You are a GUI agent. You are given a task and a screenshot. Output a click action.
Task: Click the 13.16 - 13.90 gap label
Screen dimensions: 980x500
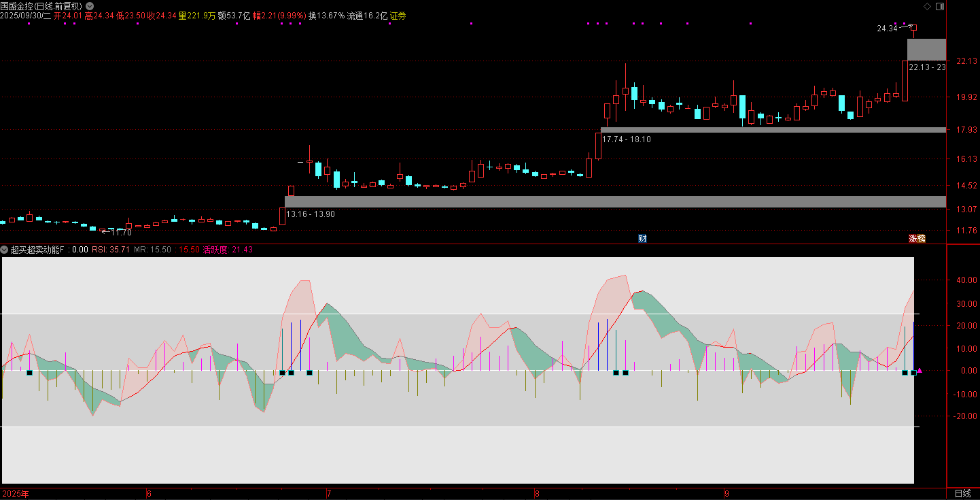point(310,214)
